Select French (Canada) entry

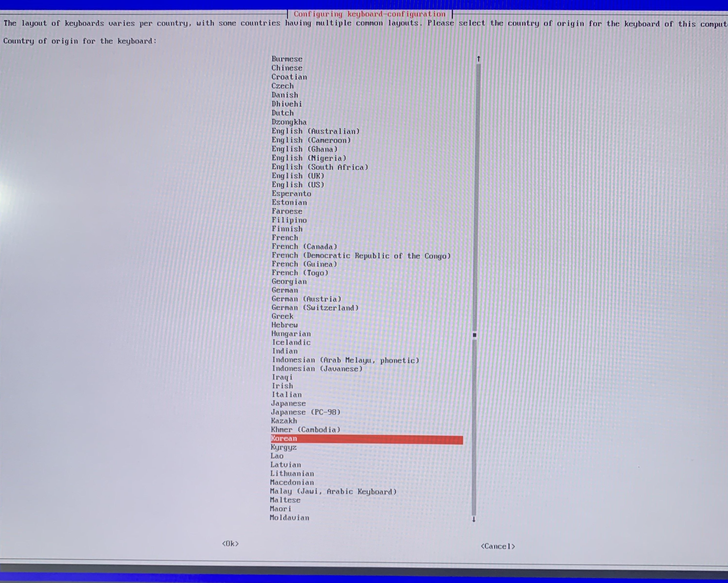coord(304,247)
